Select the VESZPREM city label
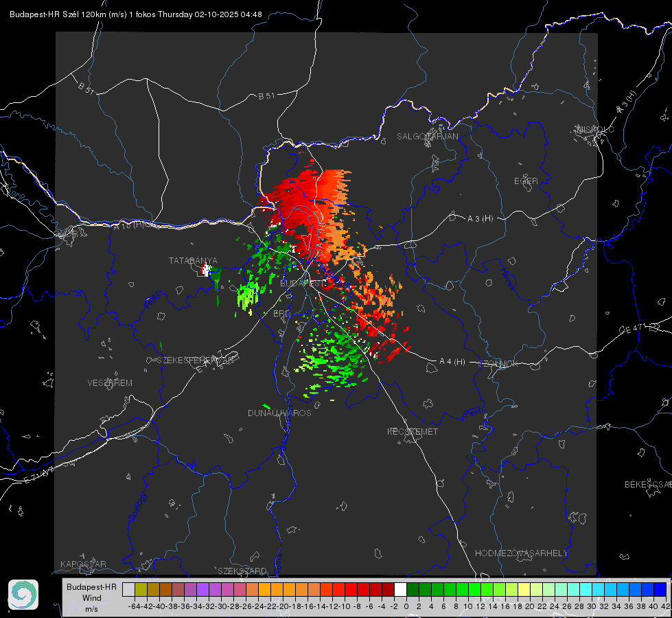Image resolution: width=672 pixels, height=618 pixels. pos(110,383)
